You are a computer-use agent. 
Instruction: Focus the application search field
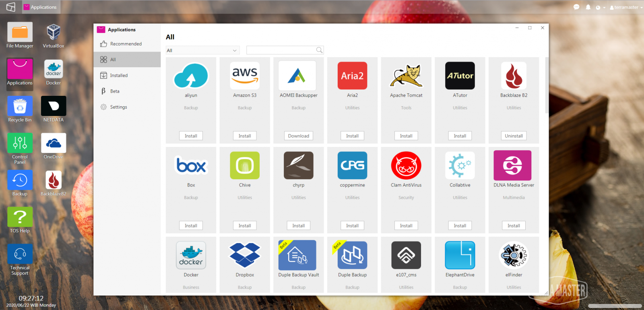click(281, 50)
